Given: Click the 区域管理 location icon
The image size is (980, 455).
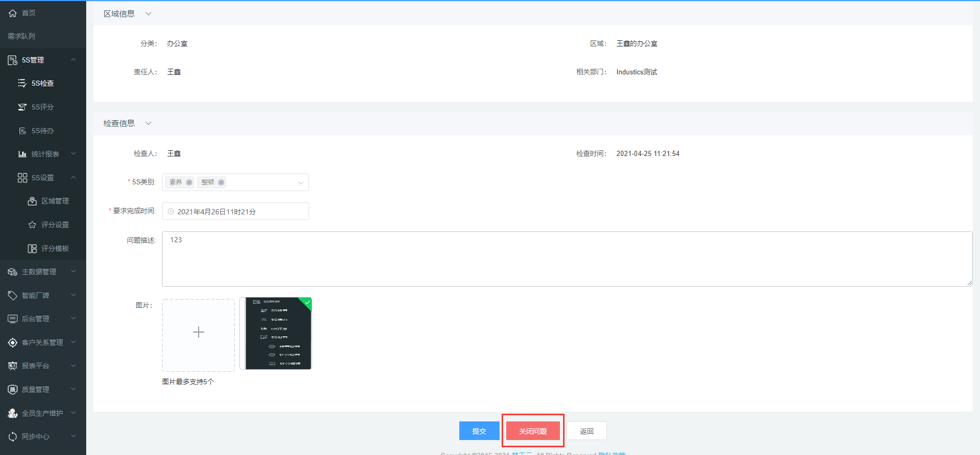Looking at the screenshot, I should 32,201.
